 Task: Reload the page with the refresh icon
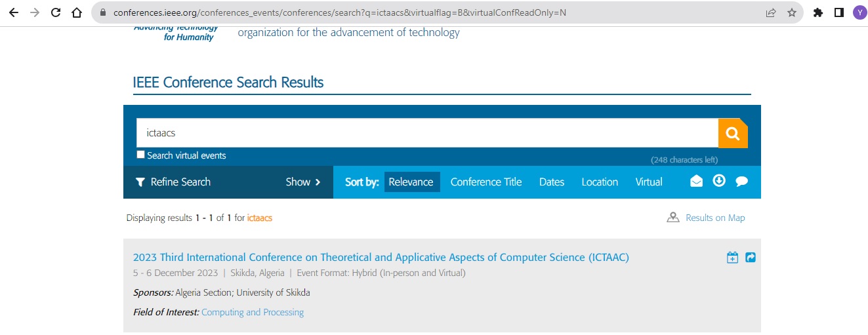(56, 12)
